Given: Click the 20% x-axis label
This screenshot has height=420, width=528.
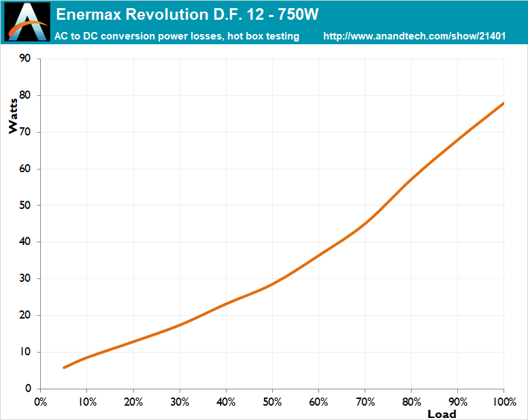Looking at the screenshot, I should [133, 402].
